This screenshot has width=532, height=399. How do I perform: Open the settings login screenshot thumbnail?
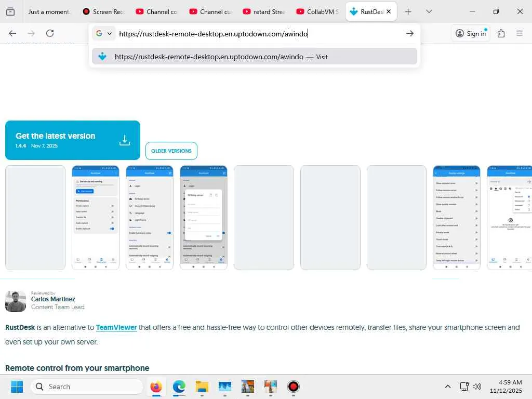click(x=149, y=218)
